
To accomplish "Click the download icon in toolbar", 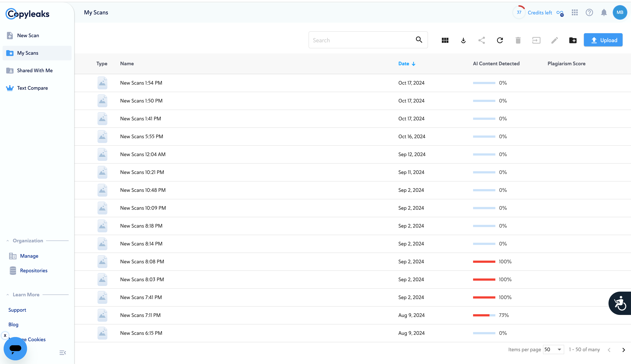I will (463, 40).
